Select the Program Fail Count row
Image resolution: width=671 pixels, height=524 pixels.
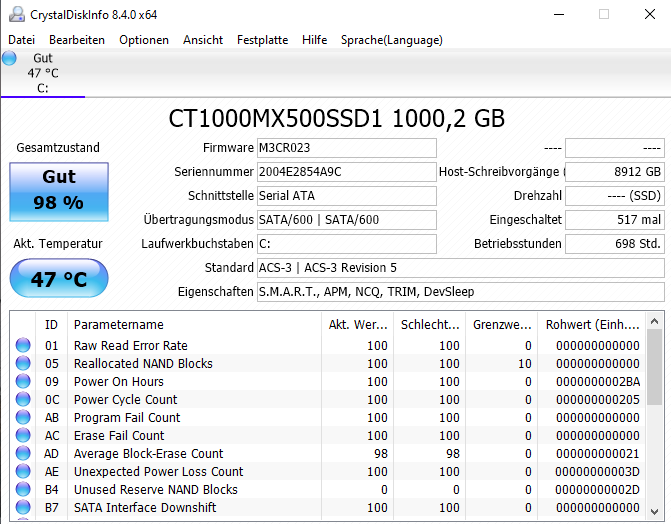click(328, 417)
